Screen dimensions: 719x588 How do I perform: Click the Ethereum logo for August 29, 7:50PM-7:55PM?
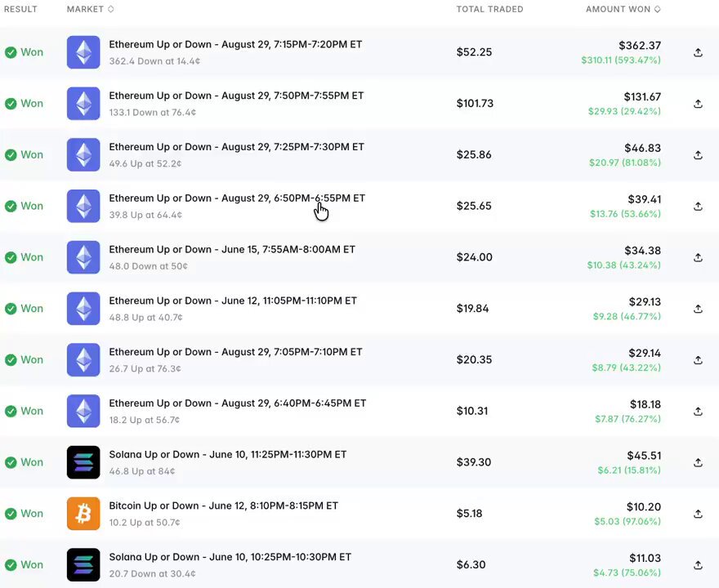tap(83, 104)
